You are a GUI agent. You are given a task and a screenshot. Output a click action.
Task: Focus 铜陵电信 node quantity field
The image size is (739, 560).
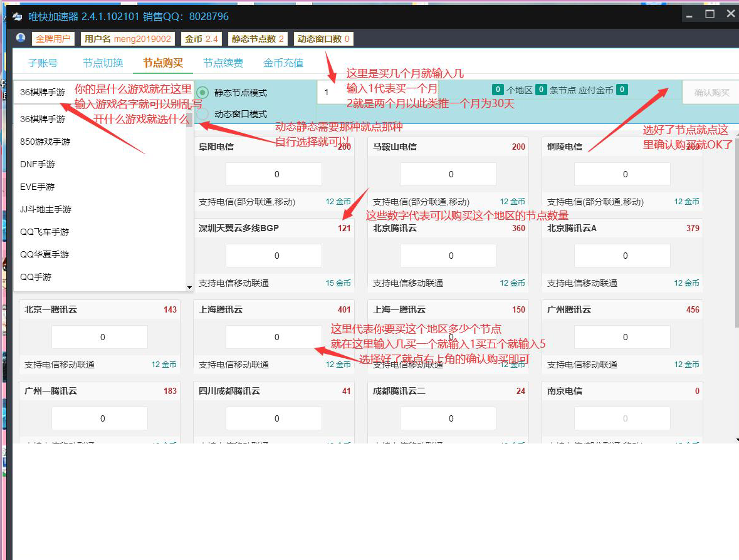[x=622, y=174]
